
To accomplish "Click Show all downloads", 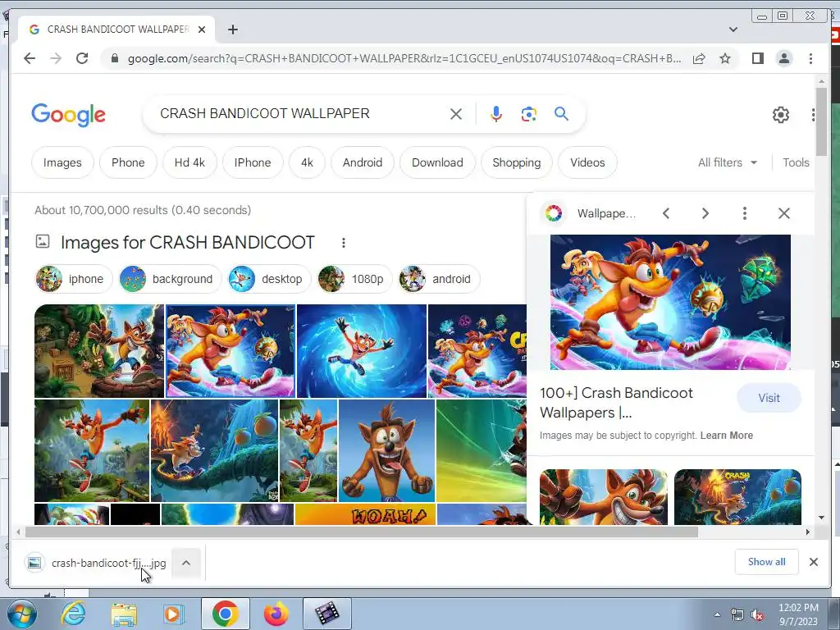I will click(x=767, y=562).
